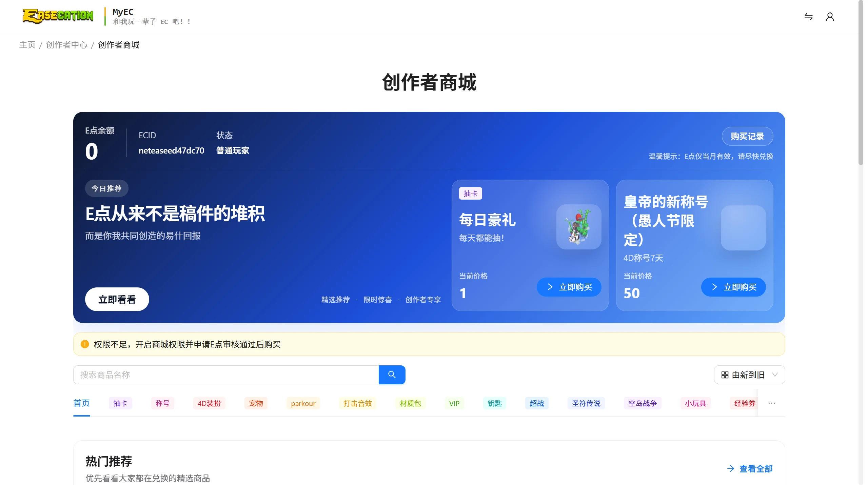
Task: Click the 权限不足 permission notice text
Action: point(187,344)
